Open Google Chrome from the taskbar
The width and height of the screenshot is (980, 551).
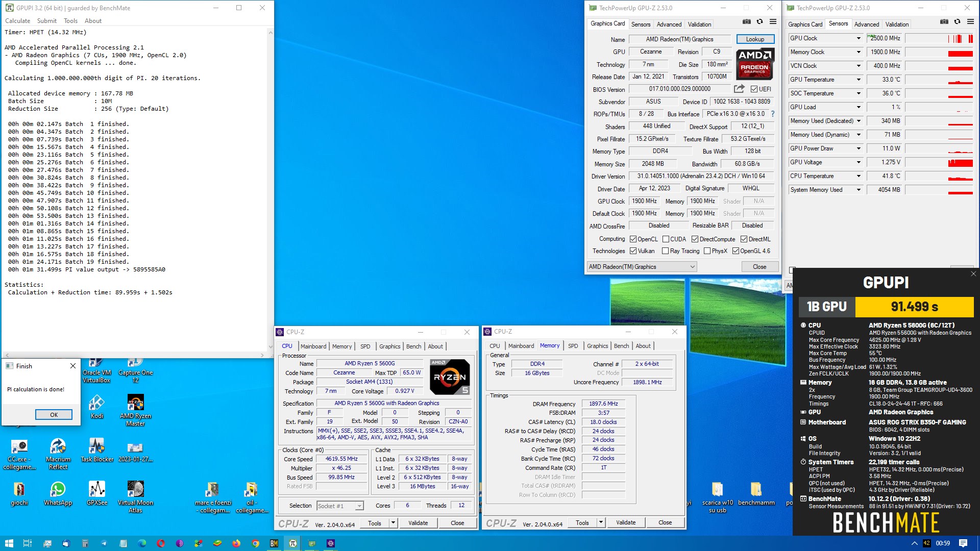[255, 543]
